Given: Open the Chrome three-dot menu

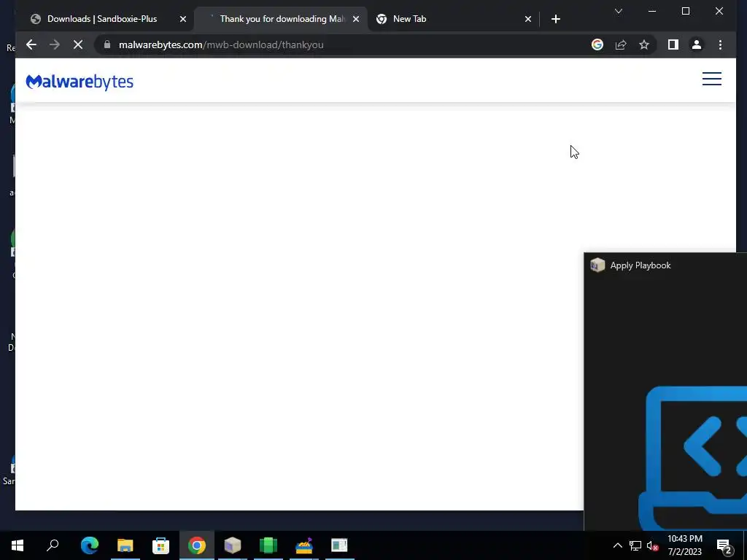Looking at the screenshot, I should click(720, 44).
